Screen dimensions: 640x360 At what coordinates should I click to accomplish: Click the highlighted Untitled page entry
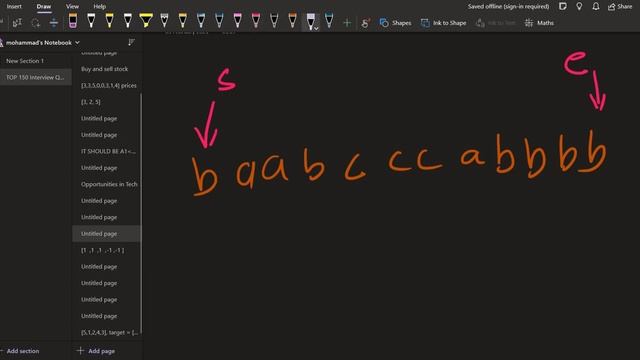pos(107,233)
